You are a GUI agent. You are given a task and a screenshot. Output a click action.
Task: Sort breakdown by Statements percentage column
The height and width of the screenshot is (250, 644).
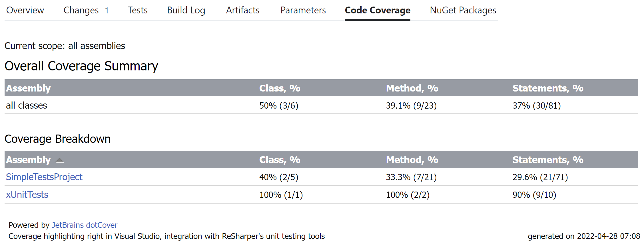click(548, 160)
